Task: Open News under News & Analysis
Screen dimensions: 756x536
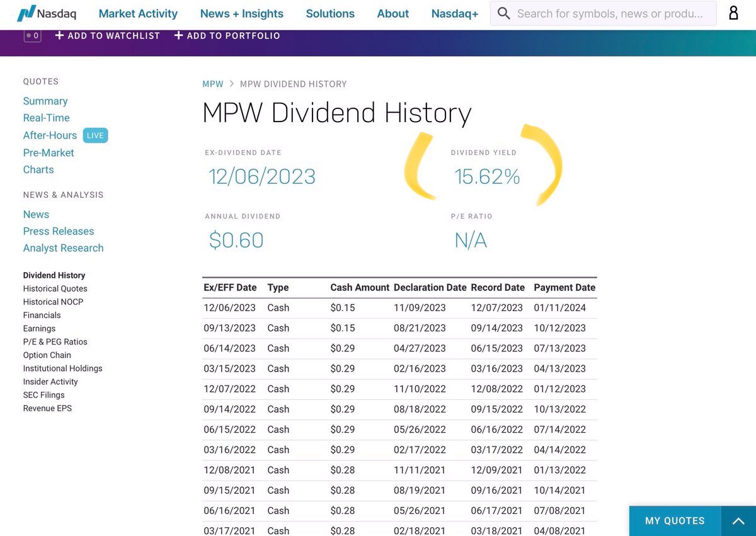Action: [36, 214]
